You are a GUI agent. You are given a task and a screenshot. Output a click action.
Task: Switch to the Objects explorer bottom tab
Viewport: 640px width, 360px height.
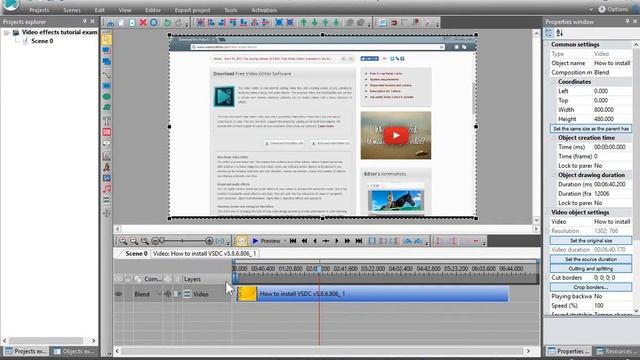point(74,351)
